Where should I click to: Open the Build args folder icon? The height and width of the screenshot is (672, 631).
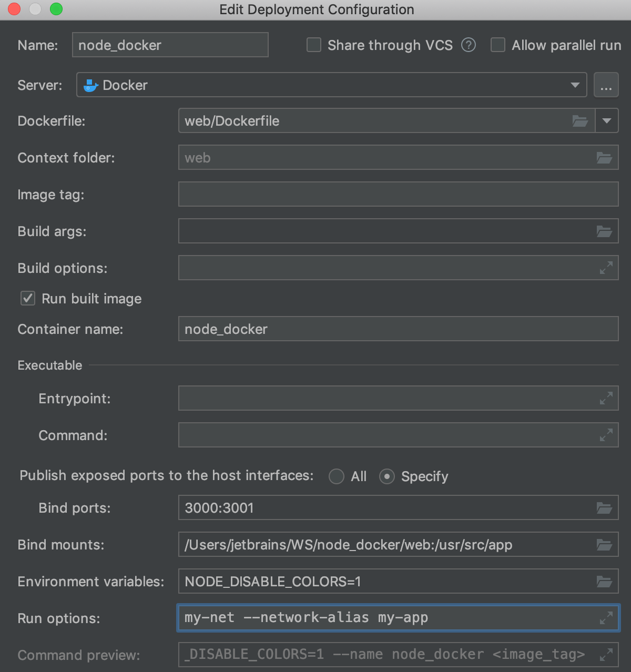click(x=604, y=231)
